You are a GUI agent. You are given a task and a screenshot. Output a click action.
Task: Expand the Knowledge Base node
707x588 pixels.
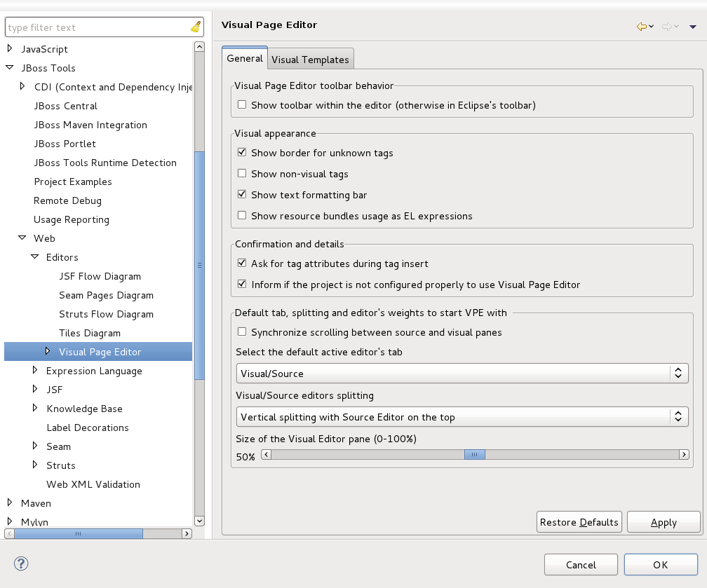coord(35,407)
